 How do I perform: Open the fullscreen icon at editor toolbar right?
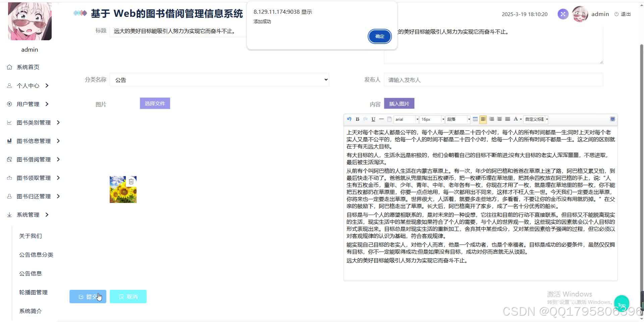(612, 119)
